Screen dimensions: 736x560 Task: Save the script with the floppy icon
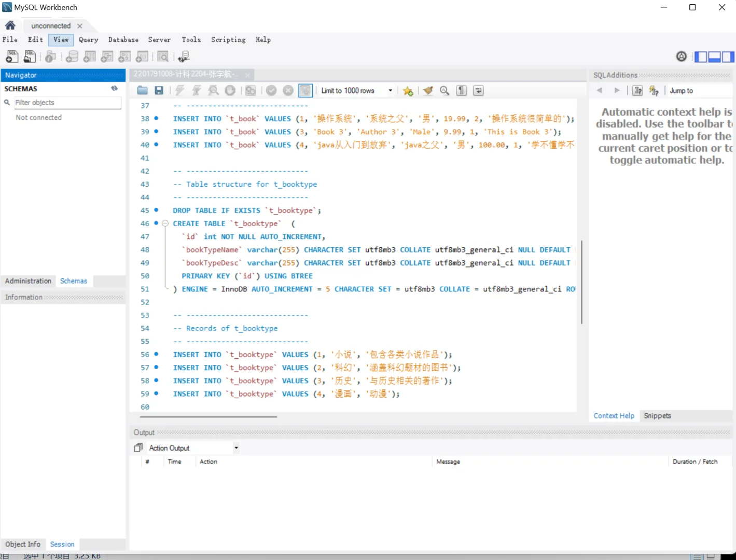click(159, 91)
